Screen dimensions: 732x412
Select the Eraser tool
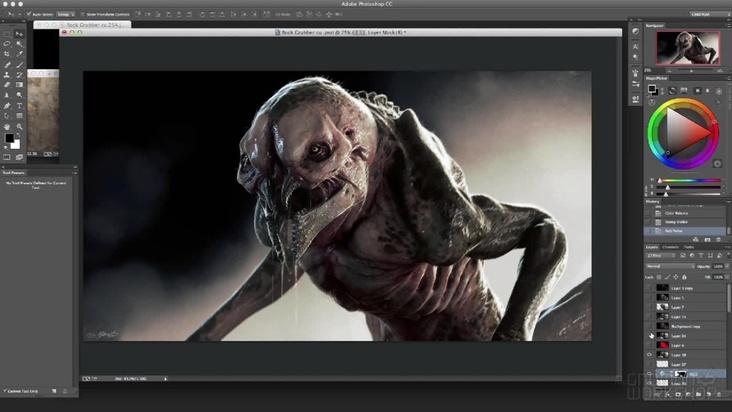[x=7, y=85]
